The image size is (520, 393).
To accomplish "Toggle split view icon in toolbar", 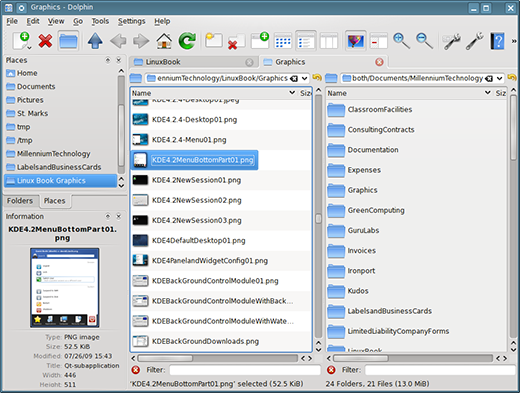I will 379,41.
